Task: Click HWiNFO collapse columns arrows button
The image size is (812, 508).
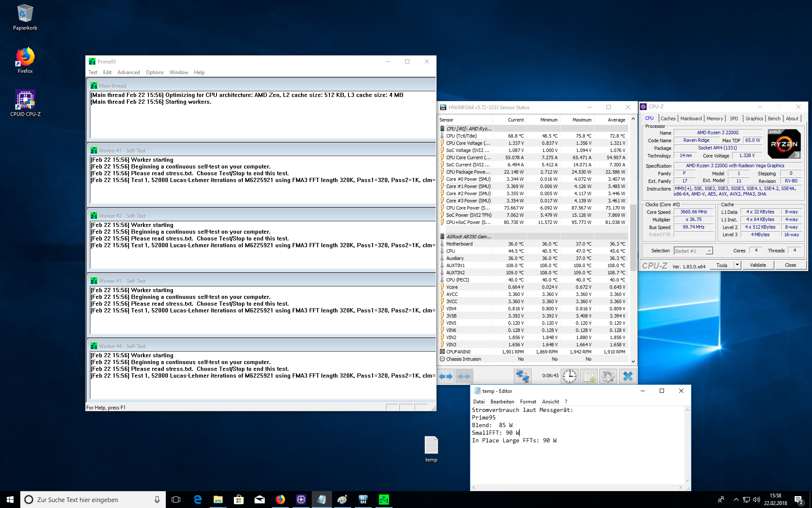Action: point(464,376)
